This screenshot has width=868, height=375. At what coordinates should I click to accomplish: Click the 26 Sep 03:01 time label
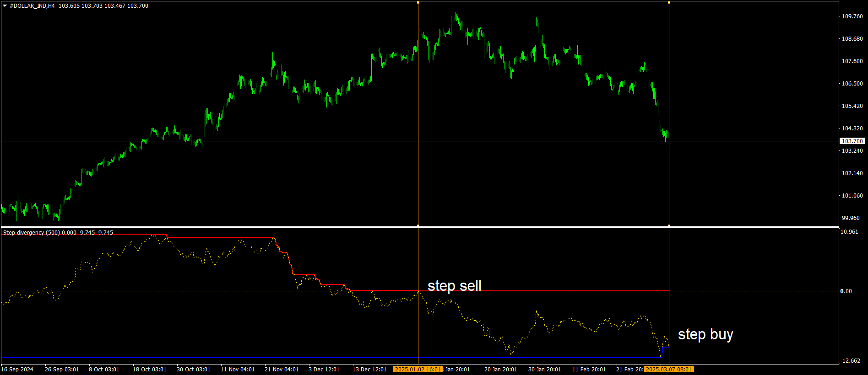[62, 370]
